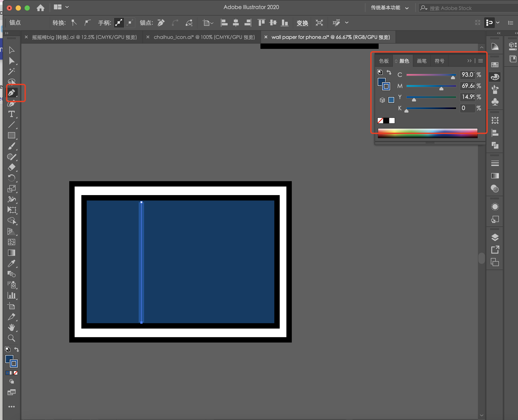This screenshot has width=518, height=420.
Task: Select the Eyedropper tool
Action: (x=11, y=263)
